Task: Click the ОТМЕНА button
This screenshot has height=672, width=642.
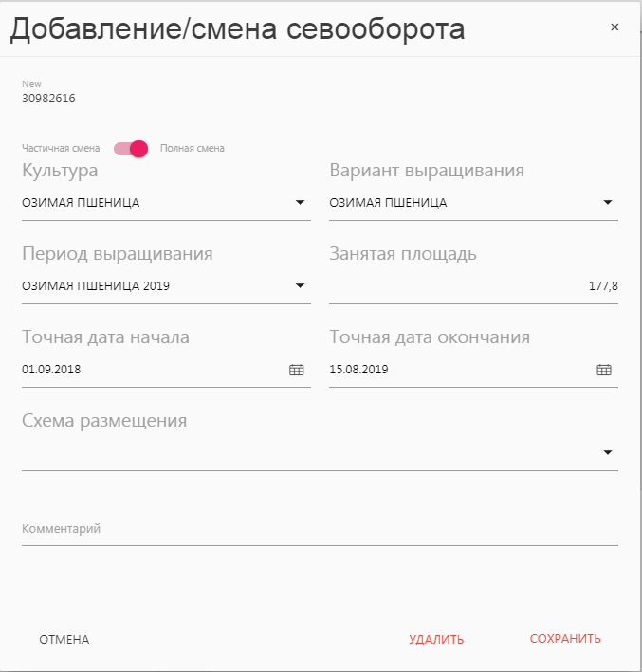Action: pos(64,640)
